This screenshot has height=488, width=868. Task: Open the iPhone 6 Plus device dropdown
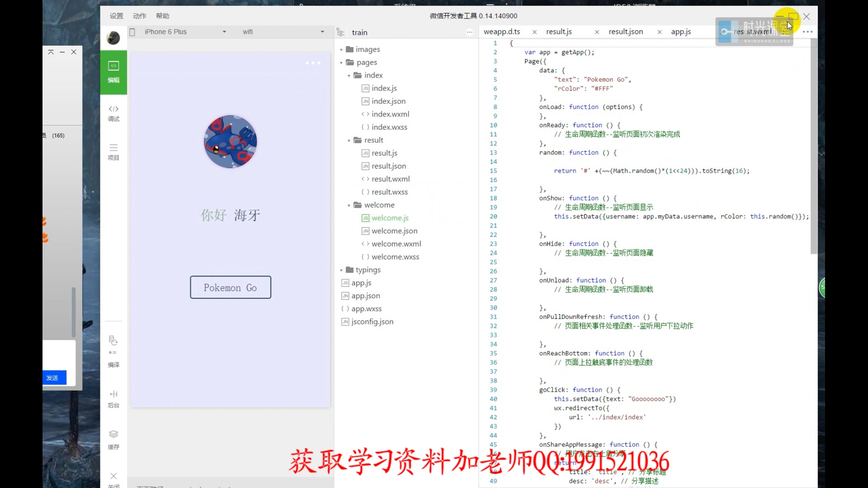pos(185,32)
